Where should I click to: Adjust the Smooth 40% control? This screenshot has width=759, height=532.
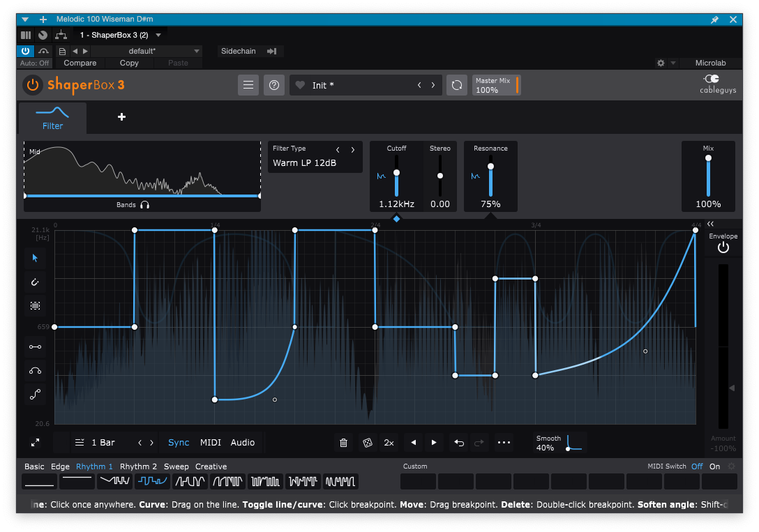coord(560,443)
